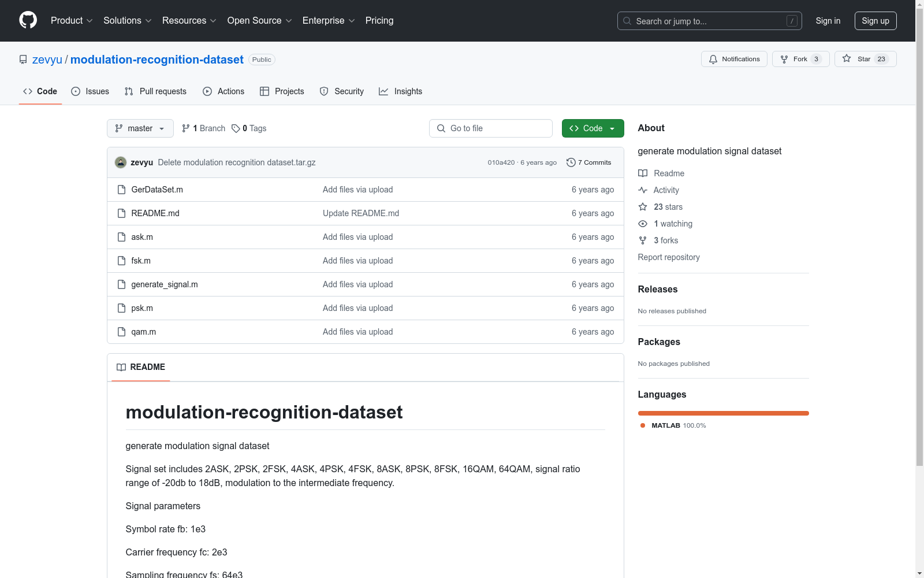Click the eye icon beside 1 watching
The height and width of the screenshot is (578, 924).
tap(643, 224)
